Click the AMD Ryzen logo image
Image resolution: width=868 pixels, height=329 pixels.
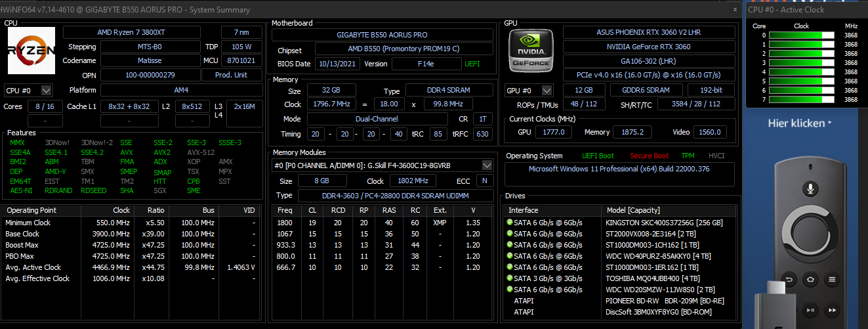click(x=31, y=51)
